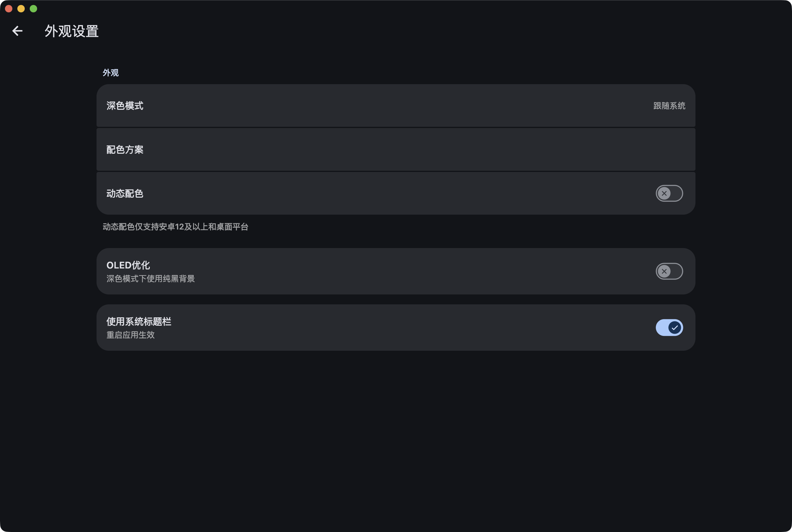This screenshot has width=792, height=532.
Task: Minimize the window with the yellow button
Action: pyautogui.click(x=21, y=8)
